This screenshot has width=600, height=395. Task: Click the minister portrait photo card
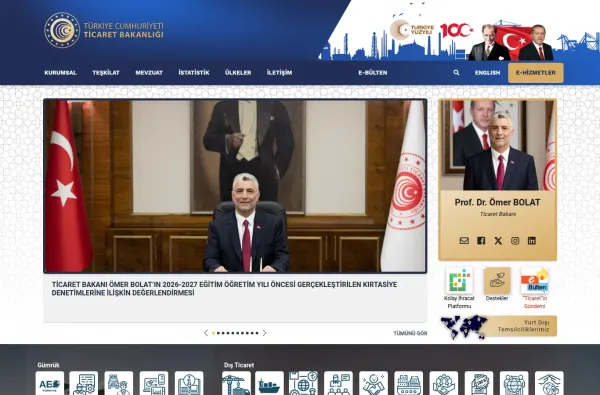tap(497, 145)
